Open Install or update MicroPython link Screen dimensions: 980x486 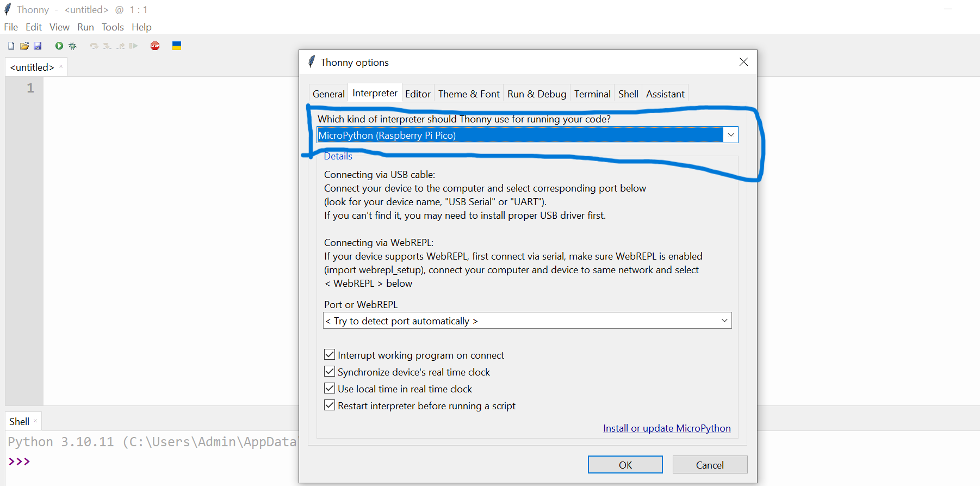667,428
